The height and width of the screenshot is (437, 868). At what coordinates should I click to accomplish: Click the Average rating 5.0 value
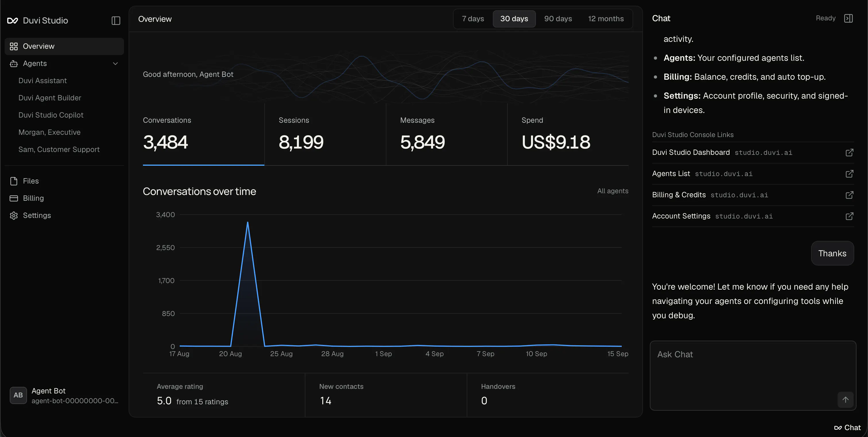tap(164, 401)
